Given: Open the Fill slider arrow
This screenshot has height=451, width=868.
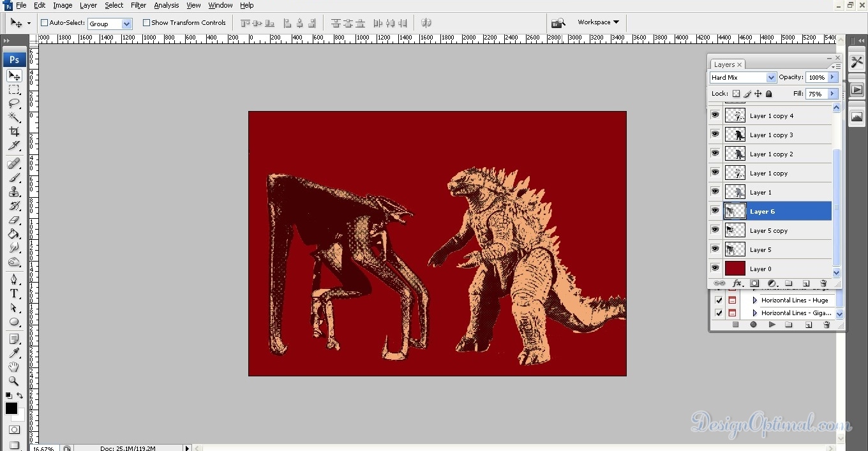Looking at the screenshot, I should (x=832, y=94).
